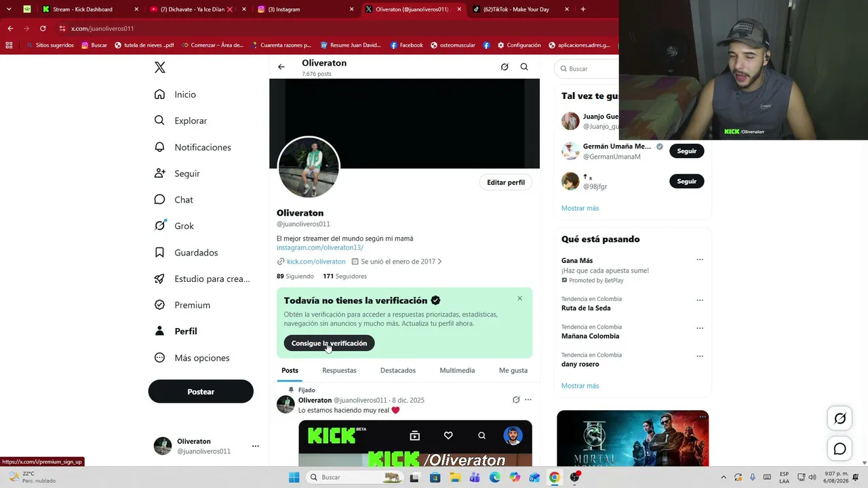The width and height of the screenshot is (868, 488).
Task: Click the Postear button
Action: coord(201,392)
